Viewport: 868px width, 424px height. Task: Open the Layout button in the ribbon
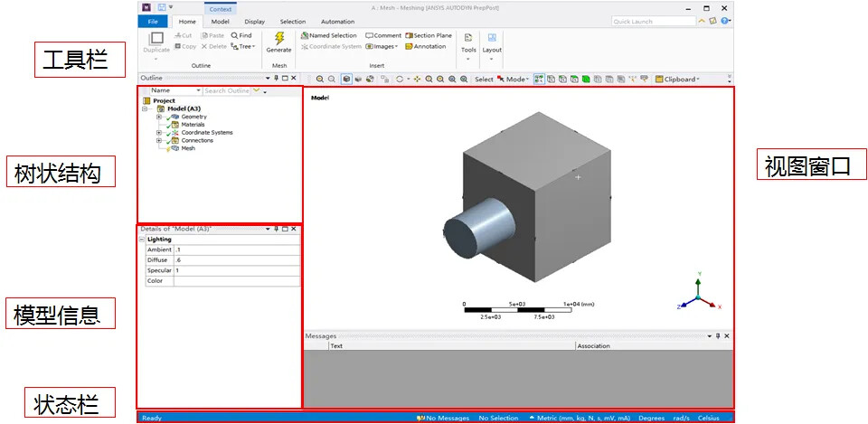491,42
